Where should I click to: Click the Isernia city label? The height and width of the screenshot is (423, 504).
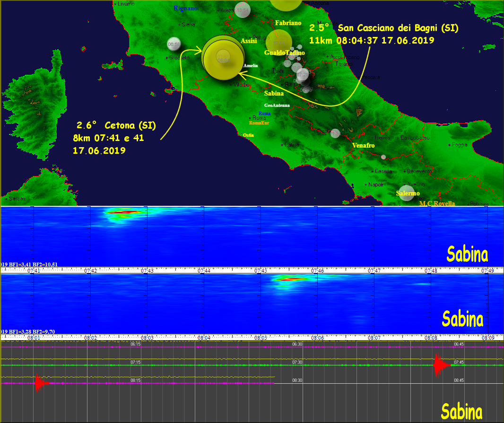click(381, 138)
